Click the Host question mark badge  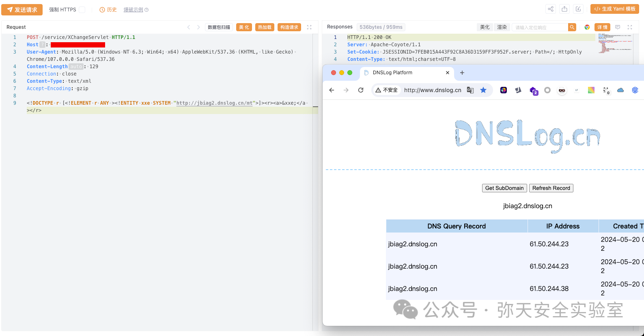[x=42, y=45]
